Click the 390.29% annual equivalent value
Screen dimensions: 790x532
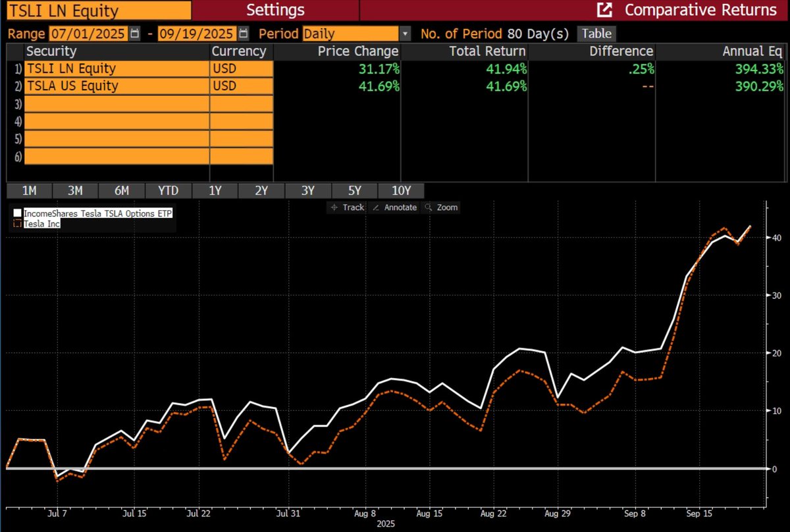tap(758, 86)
